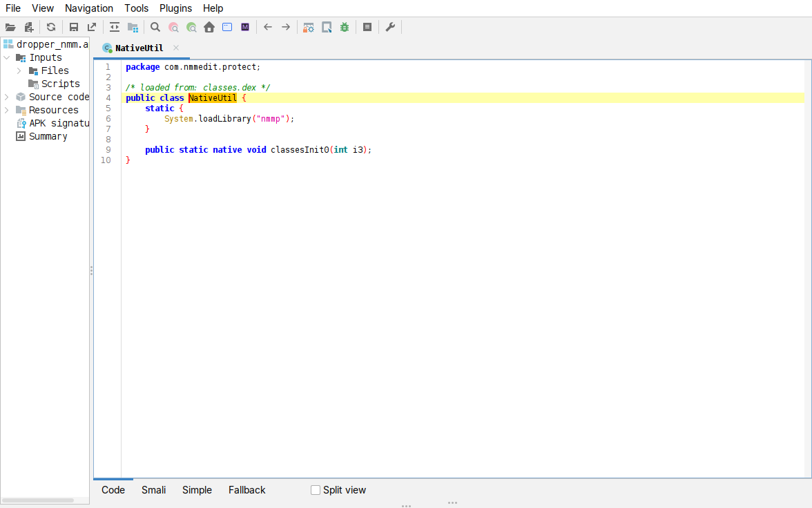Image resolution: width=812 pixels, height=508 pixels.
Task: Reload the project with the refresh icon
Action: [x=51, y=28]
